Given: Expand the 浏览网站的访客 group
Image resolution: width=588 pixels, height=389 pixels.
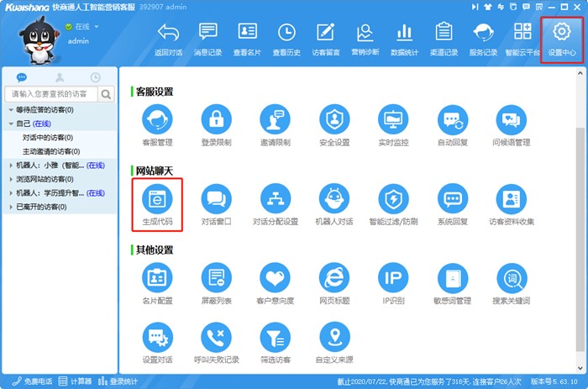Looking at the screenshot, I should pos(11,179).
